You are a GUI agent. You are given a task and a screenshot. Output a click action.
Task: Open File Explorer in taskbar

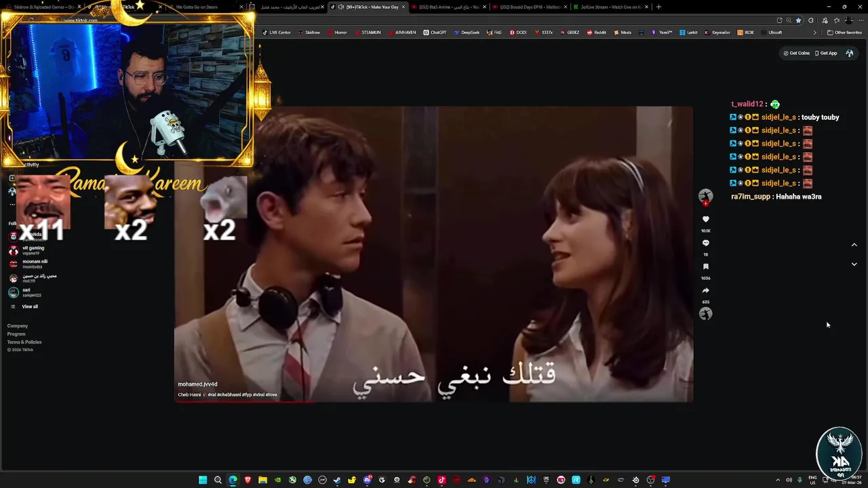(x=262, y=480)
